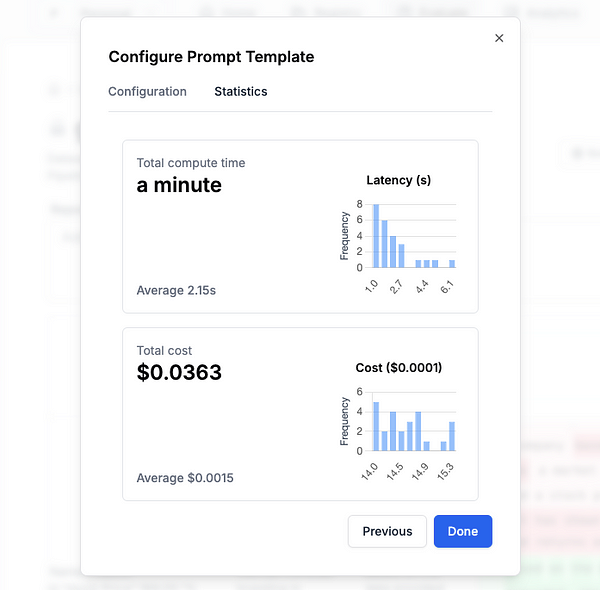Click the "Configure Prompt Template" dialog heading

pyautogui.click(x=211, y=57)
